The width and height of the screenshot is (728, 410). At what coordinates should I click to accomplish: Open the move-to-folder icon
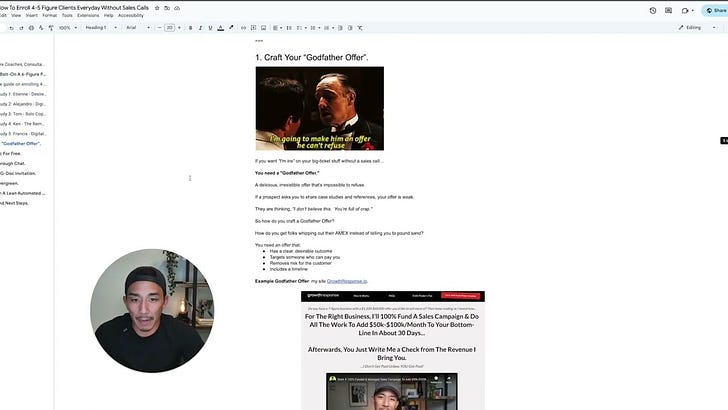pos(167,8)
